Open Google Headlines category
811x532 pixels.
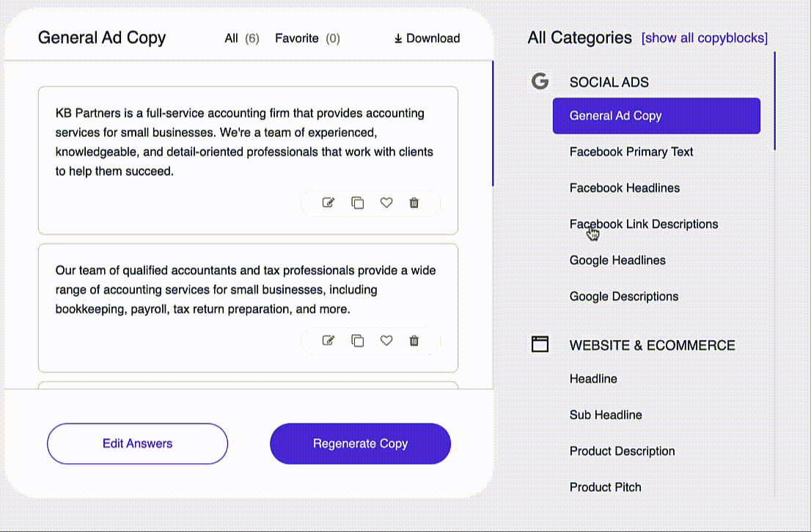tap(617, 260)
